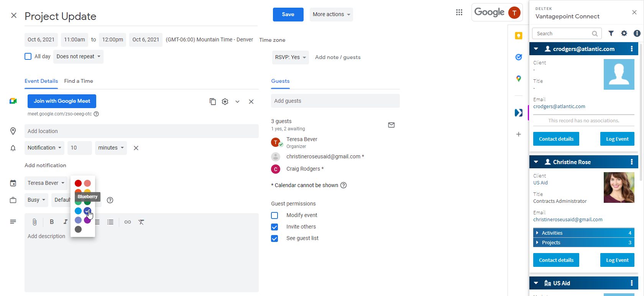Open Vantagepoint filter funnel icon
644x296 pixels.
pos(611,33)
